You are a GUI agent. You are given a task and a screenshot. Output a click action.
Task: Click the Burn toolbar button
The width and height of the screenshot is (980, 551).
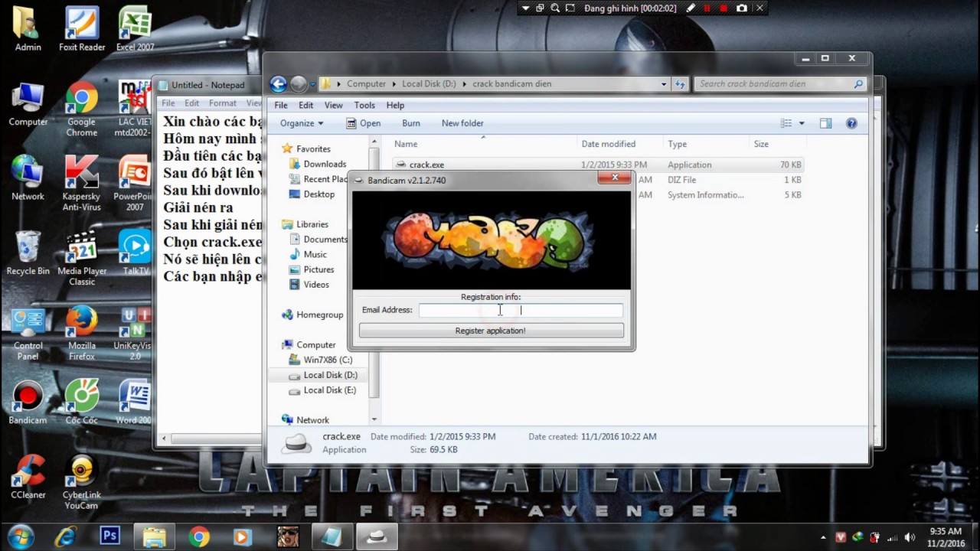pyautogui.click(x=411, y=123)
